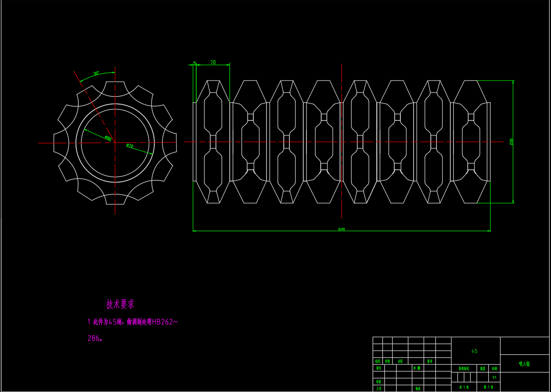Click the 喂入辊 part name cell

[x=524, y=364]
